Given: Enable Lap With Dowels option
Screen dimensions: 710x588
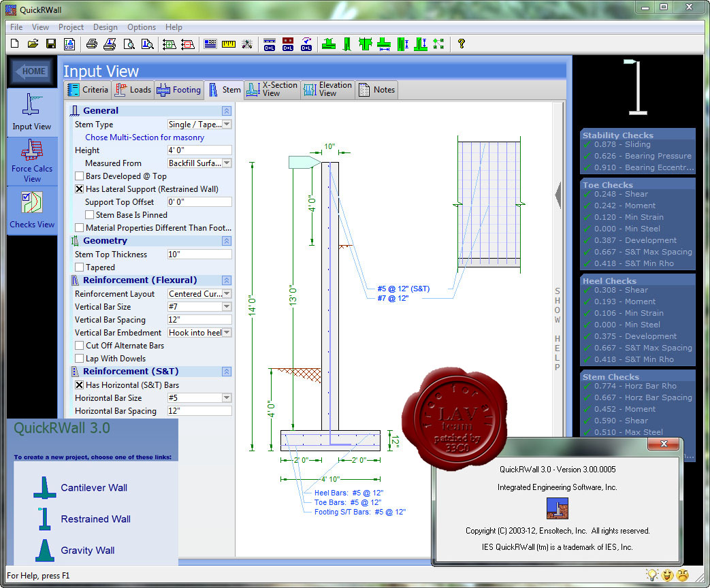Looking at the screenshot, I should (79, 359).
